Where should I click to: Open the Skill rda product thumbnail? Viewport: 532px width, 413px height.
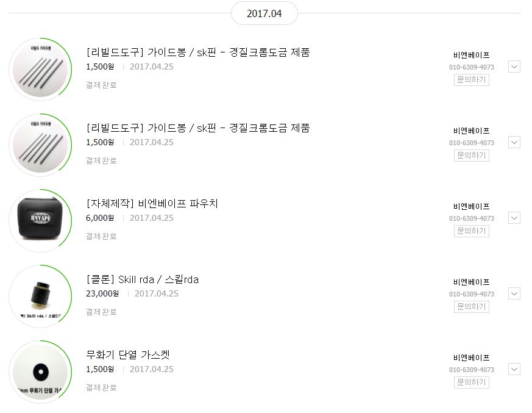click(40, 296)
